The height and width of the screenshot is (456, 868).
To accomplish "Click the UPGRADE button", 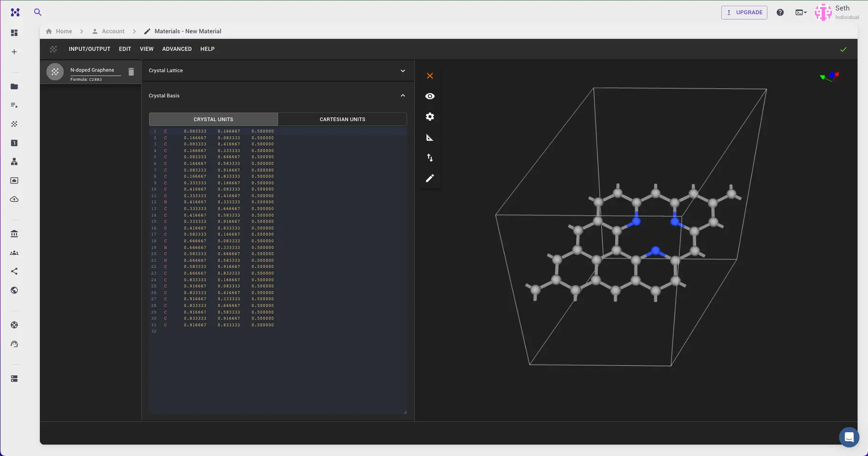I will click(744, 12).
